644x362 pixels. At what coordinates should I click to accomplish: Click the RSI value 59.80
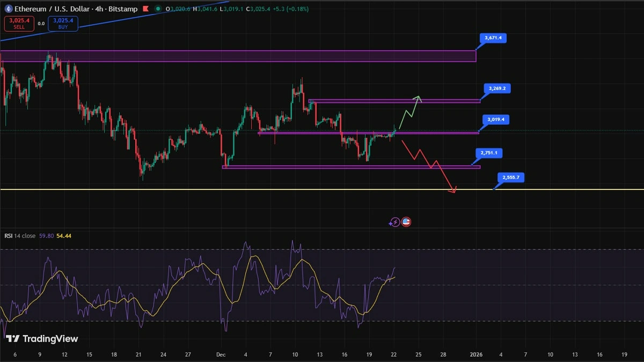(x=46, y=235)
